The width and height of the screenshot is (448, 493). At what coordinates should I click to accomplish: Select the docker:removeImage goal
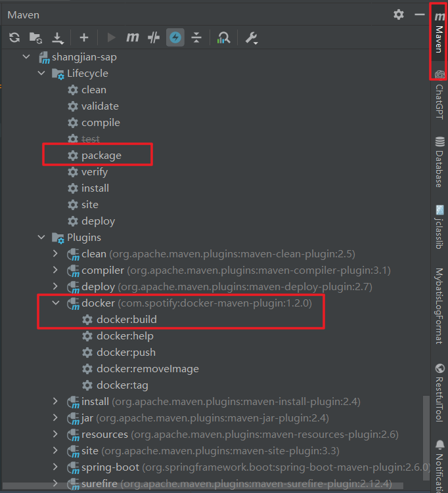point(148,369)
